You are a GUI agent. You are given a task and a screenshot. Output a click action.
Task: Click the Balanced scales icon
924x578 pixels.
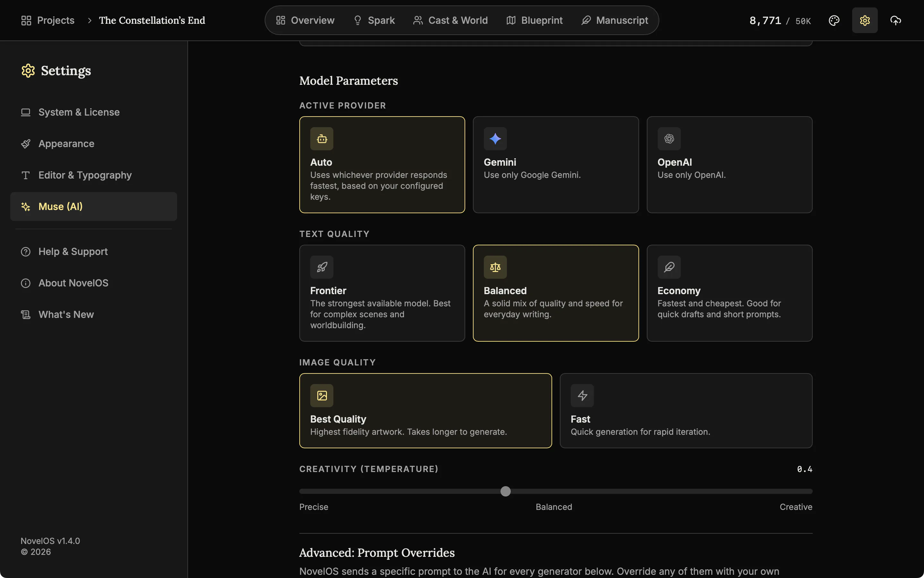click(x=495, y=267)
